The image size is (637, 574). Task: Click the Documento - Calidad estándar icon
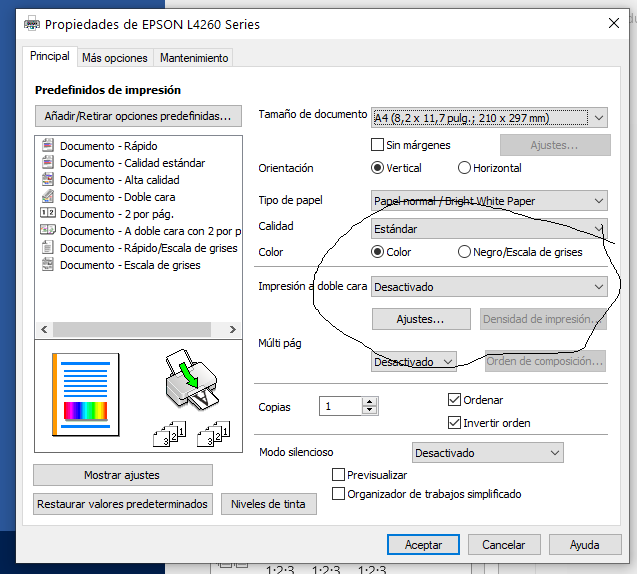(x=47, y=163)
